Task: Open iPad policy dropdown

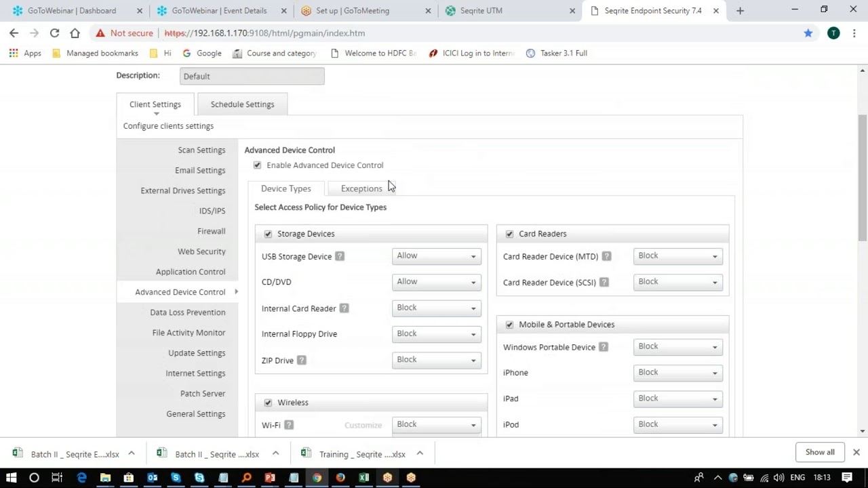Action: (x=678, y=399)
